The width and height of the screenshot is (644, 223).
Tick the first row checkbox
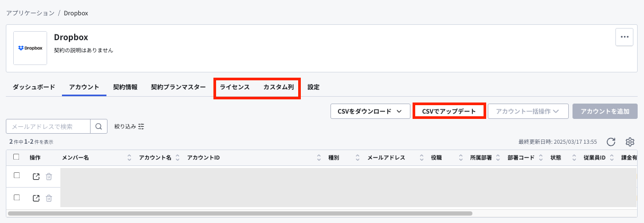tap(16, 175)
